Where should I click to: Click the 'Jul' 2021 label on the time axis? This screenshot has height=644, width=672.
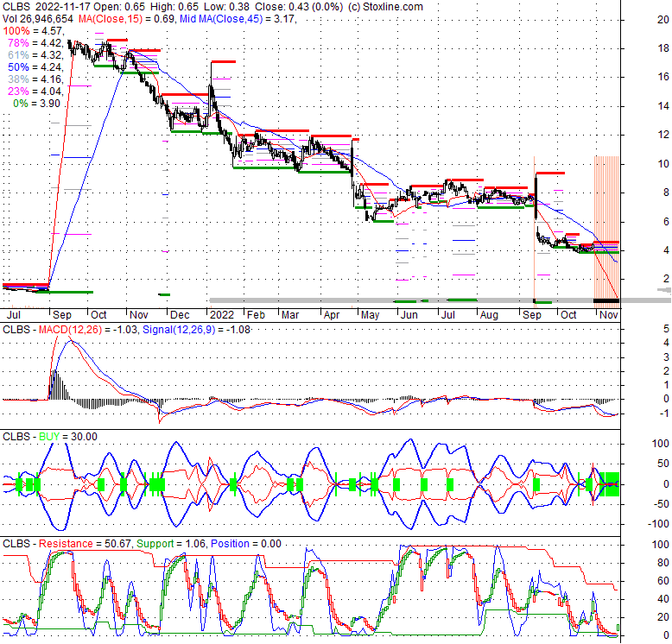[14, 315]
